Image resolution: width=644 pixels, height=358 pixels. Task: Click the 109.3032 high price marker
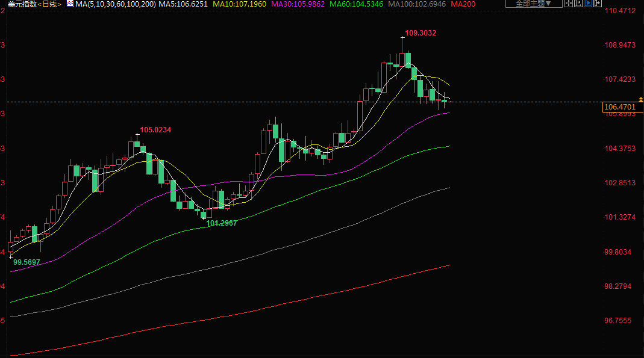(420, 33)
